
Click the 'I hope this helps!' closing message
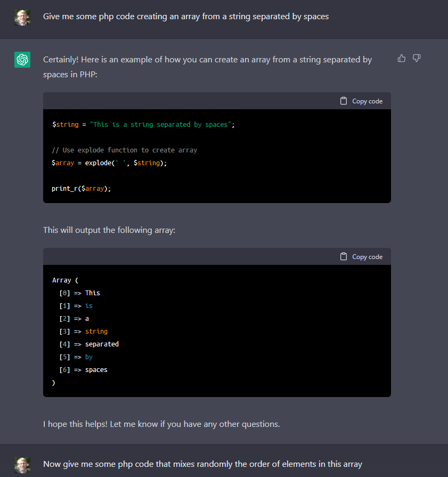(161, 424)
